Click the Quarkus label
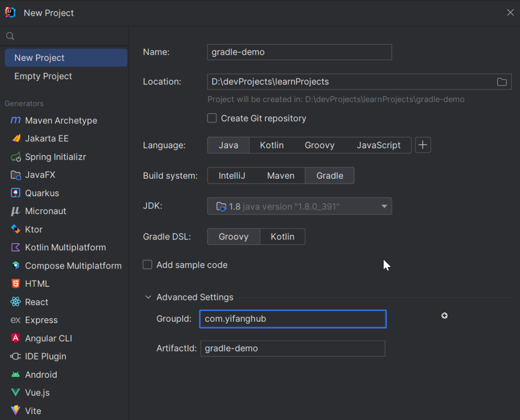 pos(42,193)
